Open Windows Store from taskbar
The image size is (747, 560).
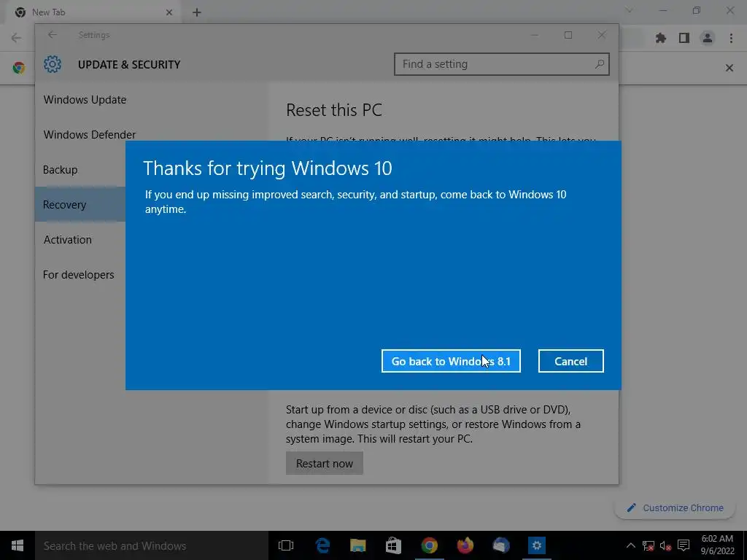coord(393,545)
